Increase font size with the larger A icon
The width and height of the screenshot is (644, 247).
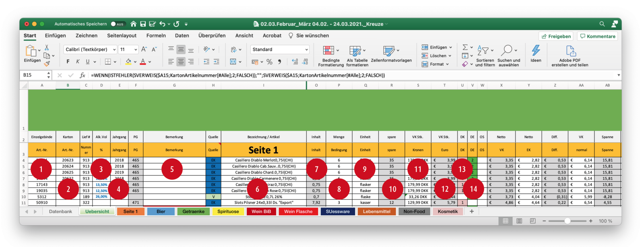tap(144, 49)
